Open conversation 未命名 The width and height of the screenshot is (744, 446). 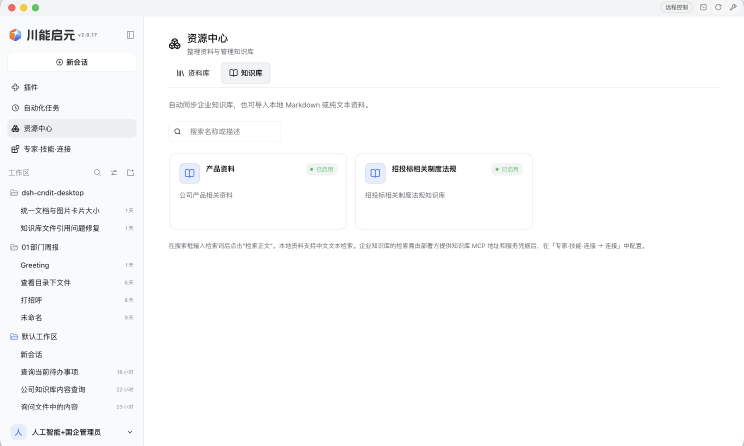coord(72,318)
